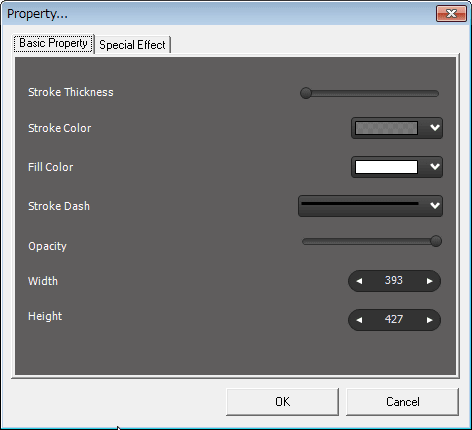Click the white Fill Color swatch

[x=386, y=167]
